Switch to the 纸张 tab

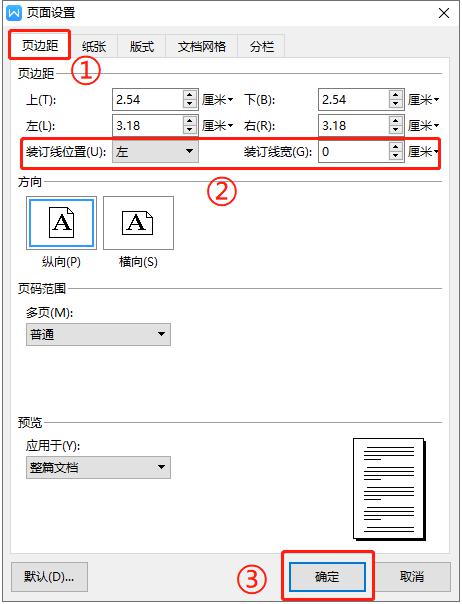(94, 47)
